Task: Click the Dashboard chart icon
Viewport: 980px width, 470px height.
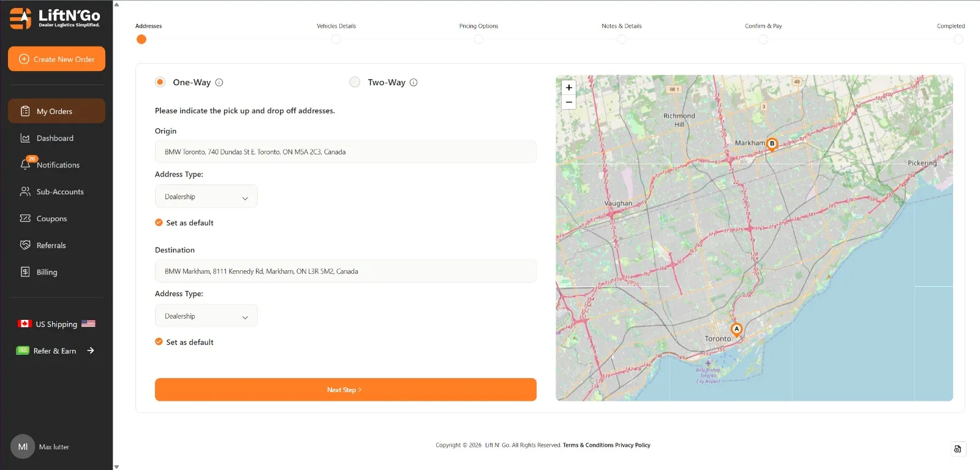Action: 25,138
